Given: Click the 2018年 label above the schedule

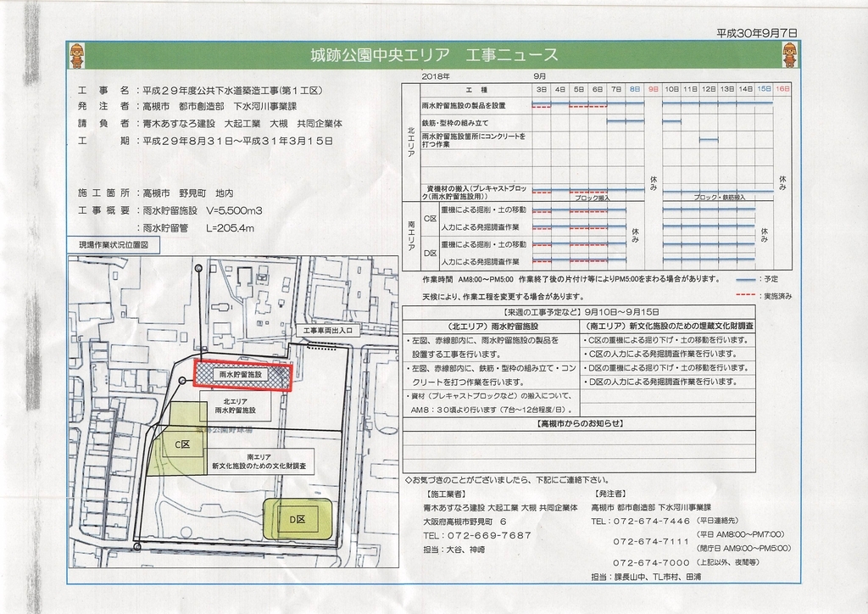Looking at the screenshot, I should [x=436, y=76].
